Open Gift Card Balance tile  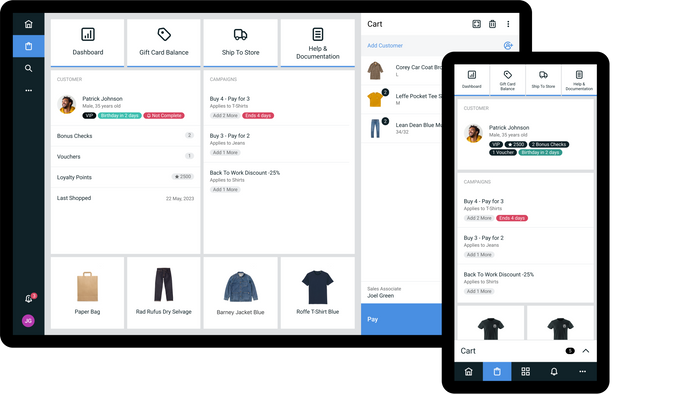coord(164,43)
